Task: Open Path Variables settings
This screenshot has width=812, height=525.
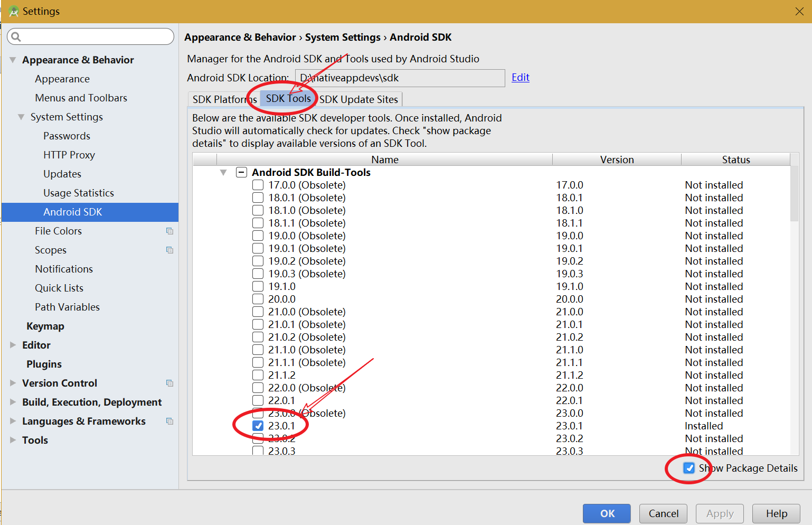Action: tap(67, 307)
